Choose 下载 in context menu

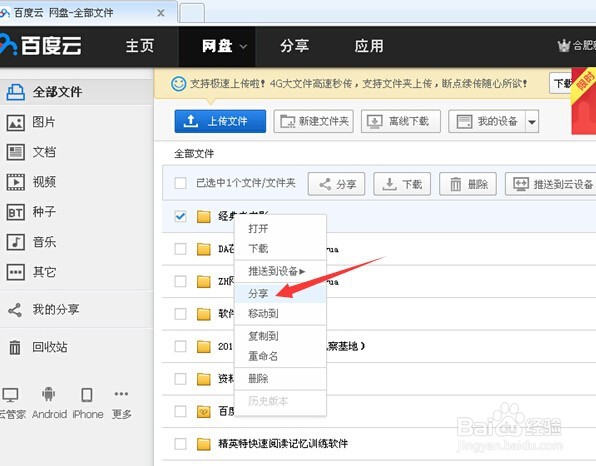point(281,248)
